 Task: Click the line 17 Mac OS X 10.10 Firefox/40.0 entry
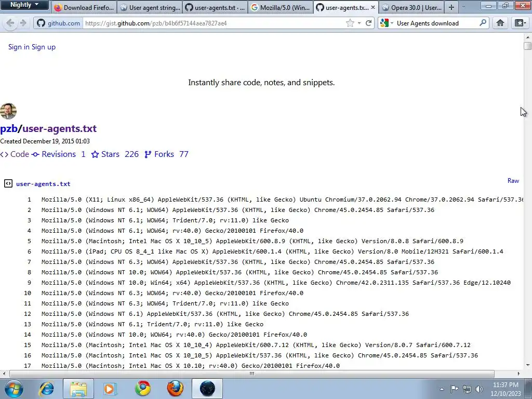190,366
